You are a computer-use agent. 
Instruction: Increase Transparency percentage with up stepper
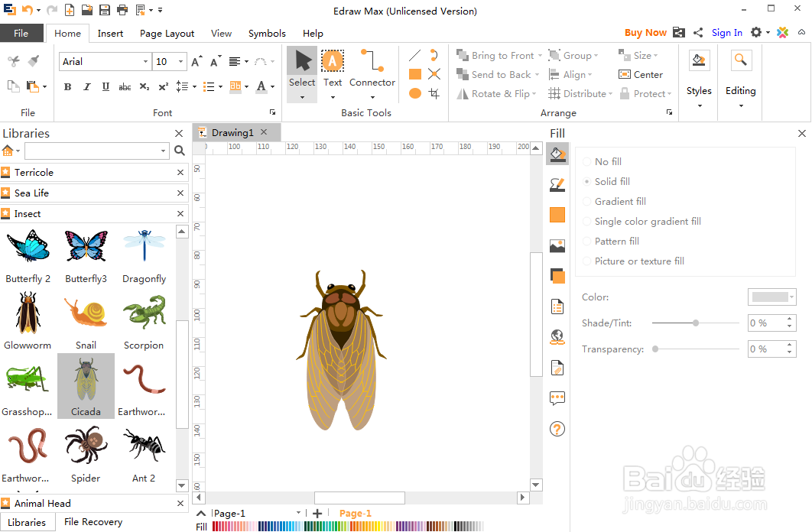tap(789, 344)
